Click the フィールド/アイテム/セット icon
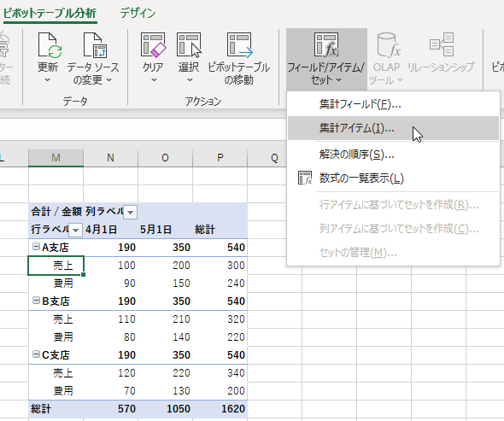504x421 pixels. tap(326, 44)
